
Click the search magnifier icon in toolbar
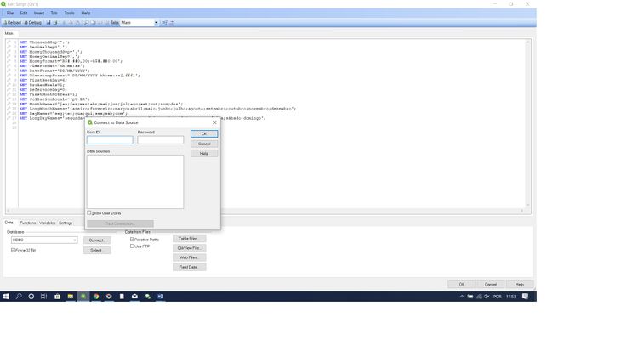pyautogui.click(x=86, y=23)
